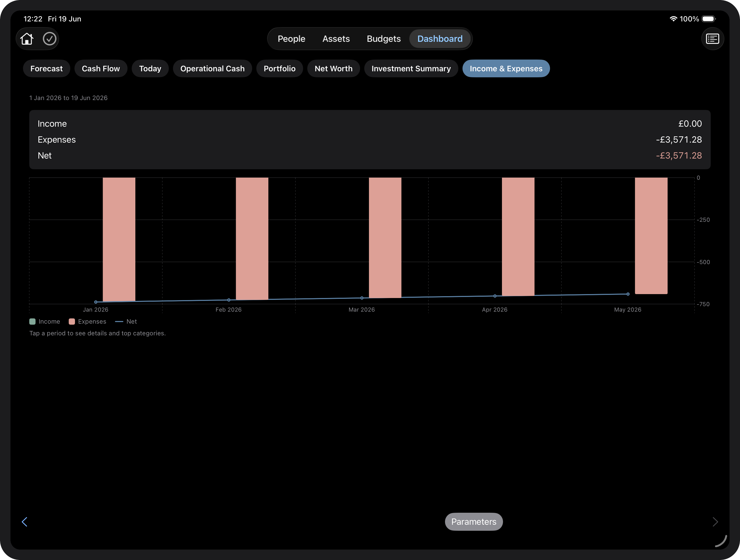Viewport: 740px width, 560px height.
Task: Click the Expenses -£3,571.28 summary row
Action: point(370,139)
